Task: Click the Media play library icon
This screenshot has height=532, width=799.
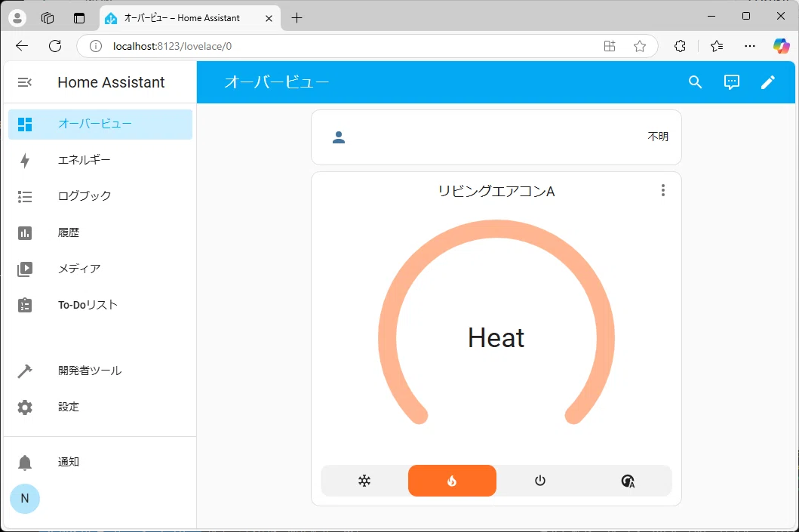Action: tap(24, 269)
